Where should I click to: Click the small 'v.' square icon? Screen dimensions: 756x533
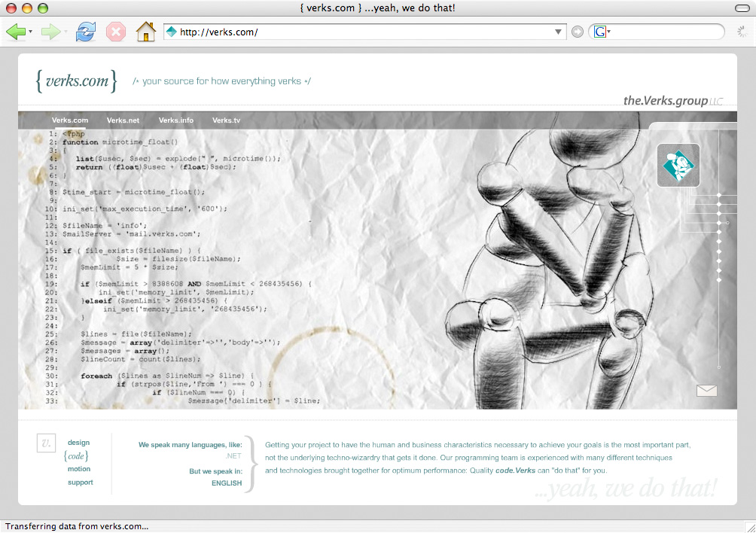pyautogui.click(x=46, y=443)
